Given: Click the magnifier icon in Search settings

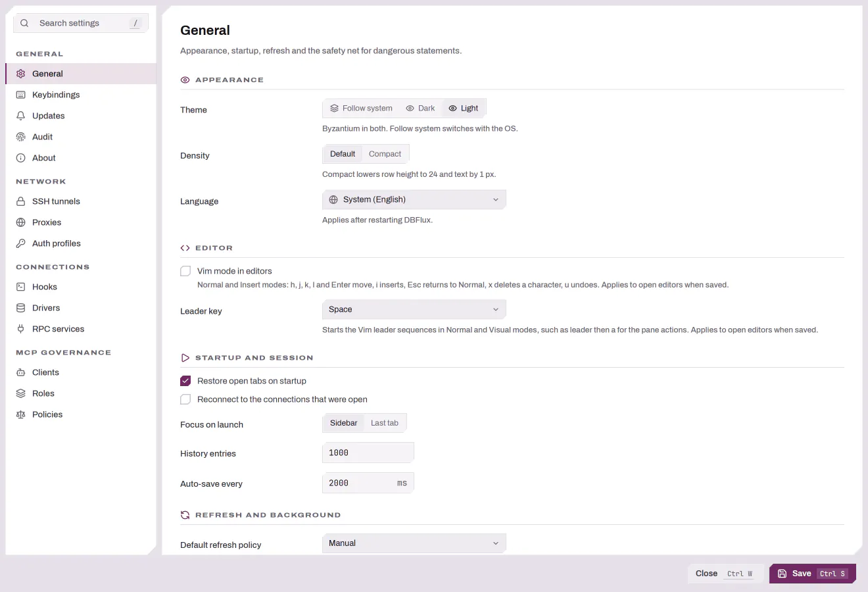Looking at the screenshot, I should [x=24, y=23].
